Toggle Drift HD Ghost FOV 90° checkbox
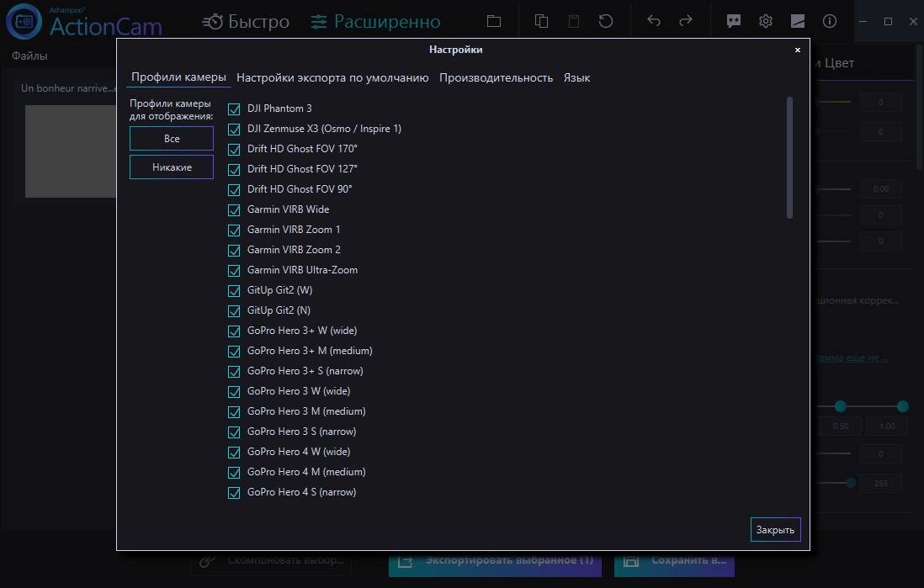 [234, 190]
